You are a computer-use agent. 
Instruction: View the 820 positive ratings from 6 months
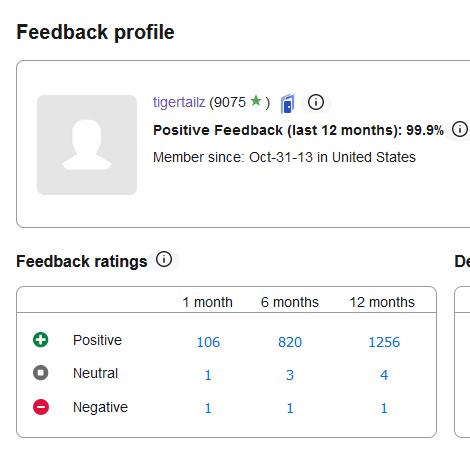(290, 342)
